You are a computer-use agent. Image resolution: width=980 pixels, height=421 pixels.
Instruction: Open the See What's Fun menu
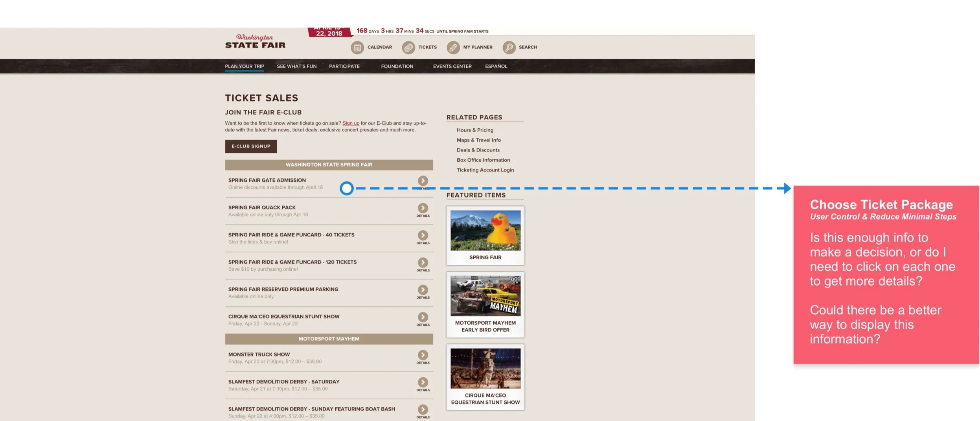coord(297,66)
